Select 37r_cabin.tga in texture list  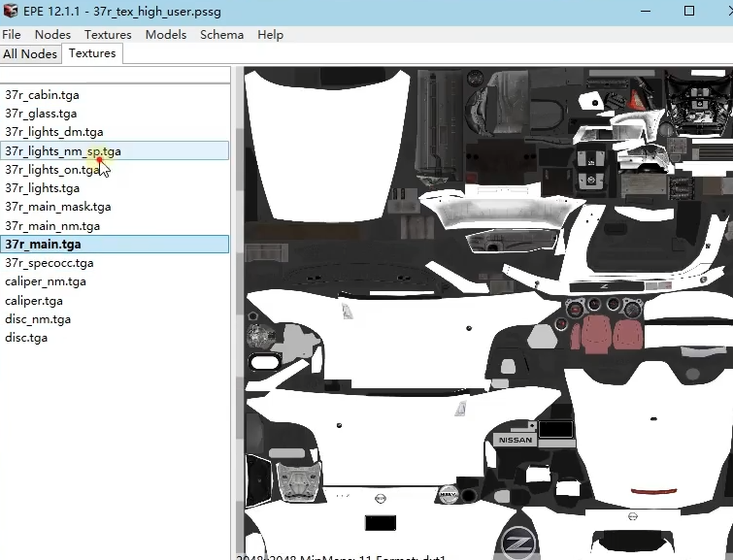[115, 95]
